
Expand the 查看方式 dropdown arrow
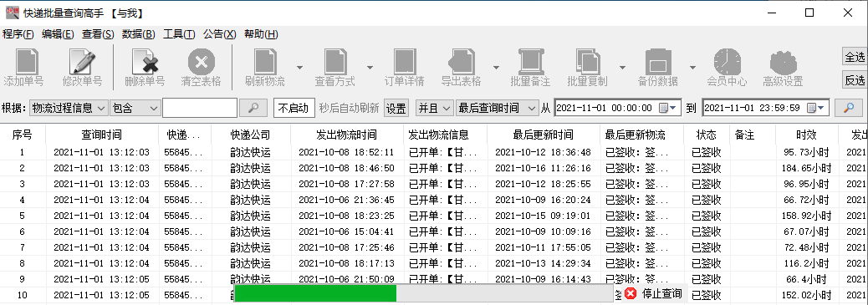369,68
